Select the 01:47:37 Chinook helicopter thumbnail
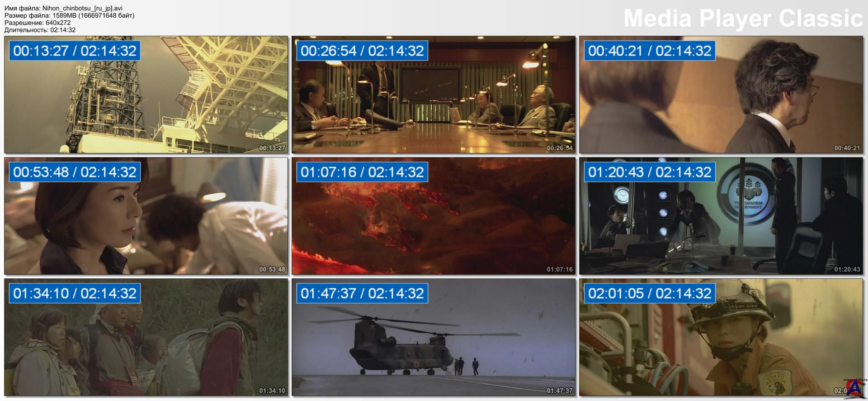 (434, 337)
